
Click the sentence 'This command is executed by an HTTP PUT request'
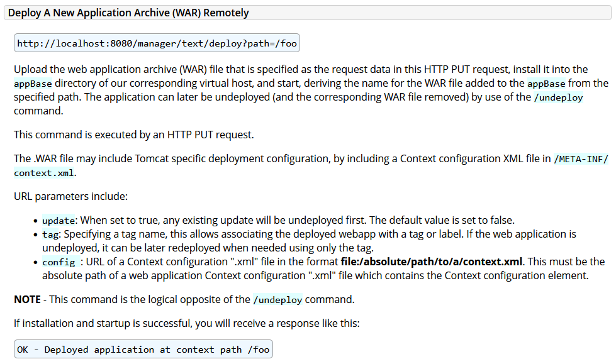click(x=134, y=135)
